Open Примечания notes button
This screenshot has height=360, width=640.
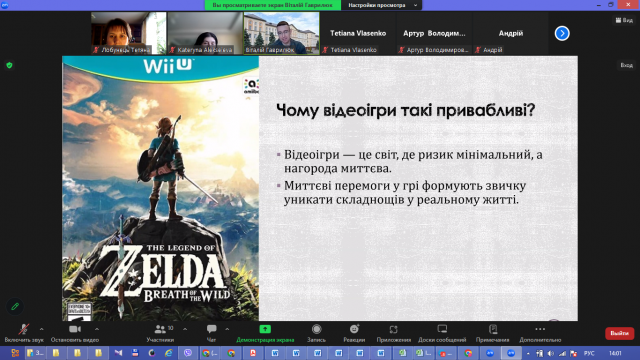493,333
